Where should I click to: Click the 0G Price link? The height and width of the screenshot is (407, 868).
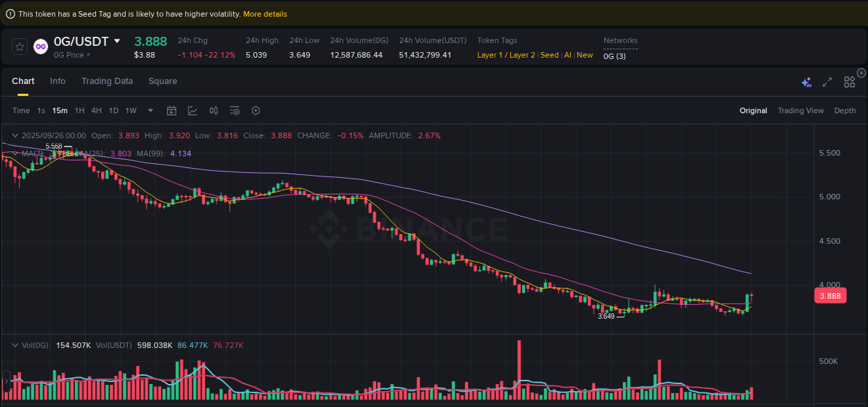[72, 55]
